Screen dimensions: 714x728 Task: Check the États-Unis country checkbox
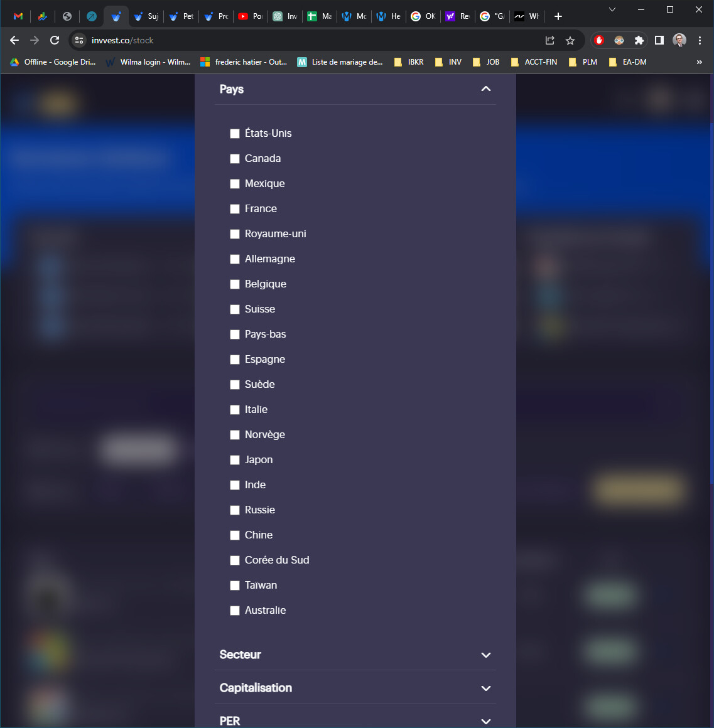click(235, 134)
